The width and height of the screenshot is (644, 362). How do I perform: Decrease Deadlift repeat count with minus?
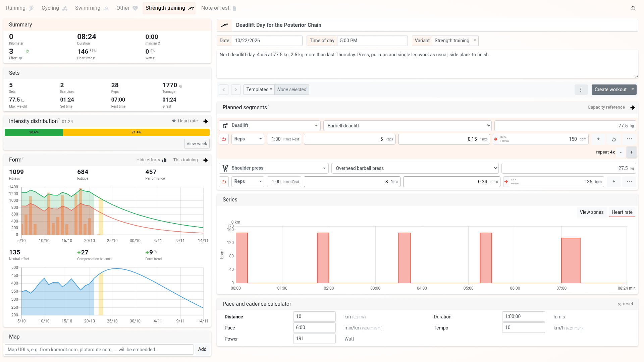pyautogui.click(x=621, y=152)
